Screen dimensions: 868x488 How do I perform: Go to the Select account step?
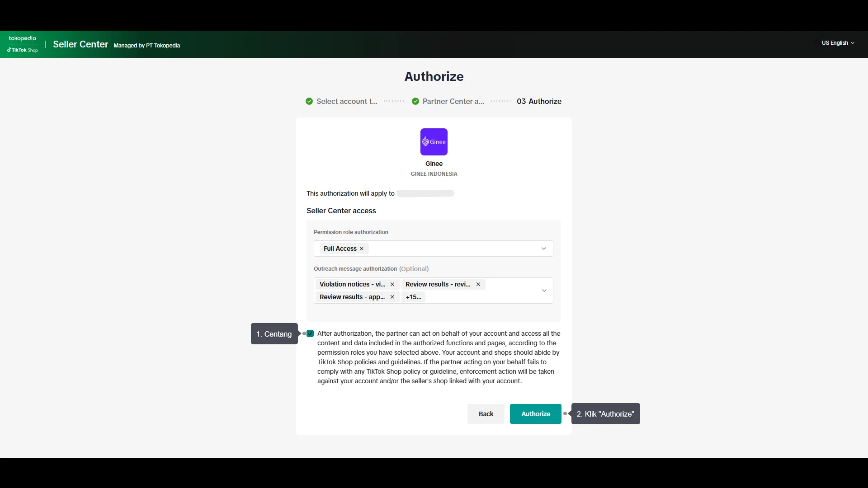[x=347, y=101]
